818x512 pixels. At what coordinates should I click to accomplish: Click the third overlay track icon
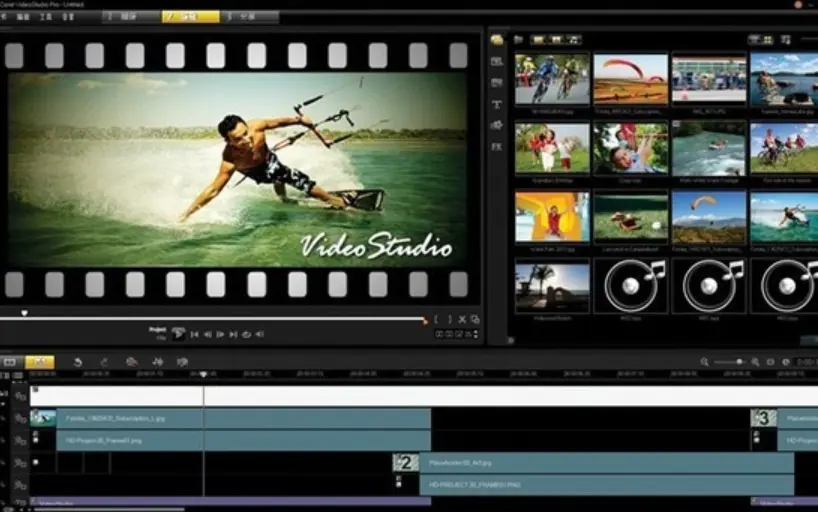[x=20, y=463]
